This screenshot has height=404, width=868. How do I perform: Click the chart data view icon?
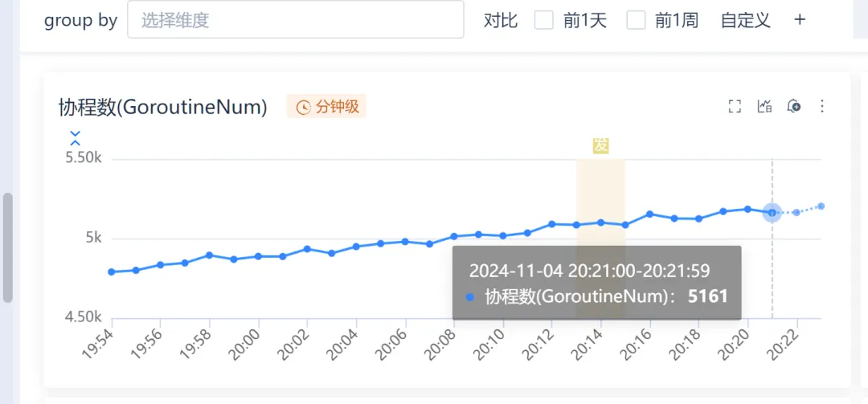pyautogui.click(x=764, y=106)
